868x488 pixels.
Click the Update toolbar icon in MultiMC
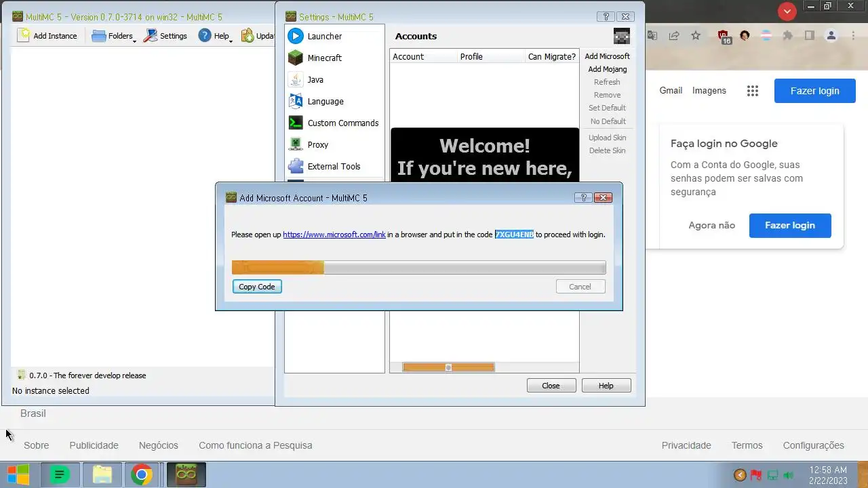pos(258,36)
